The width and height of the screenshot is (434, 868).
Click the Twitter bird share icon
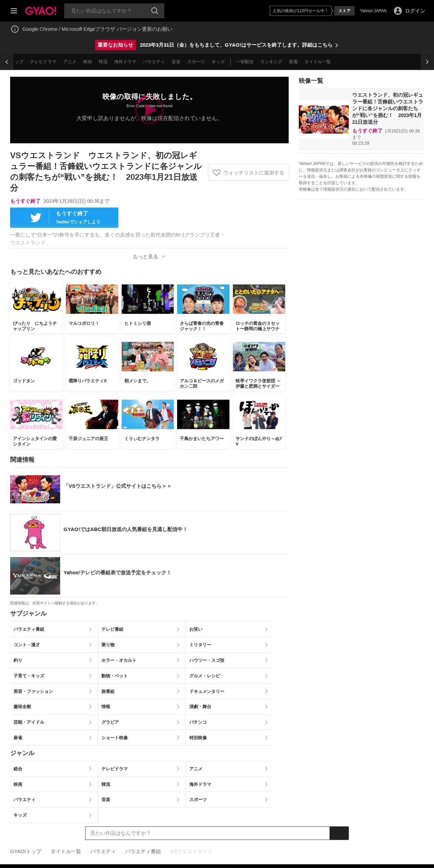(36, 218)
